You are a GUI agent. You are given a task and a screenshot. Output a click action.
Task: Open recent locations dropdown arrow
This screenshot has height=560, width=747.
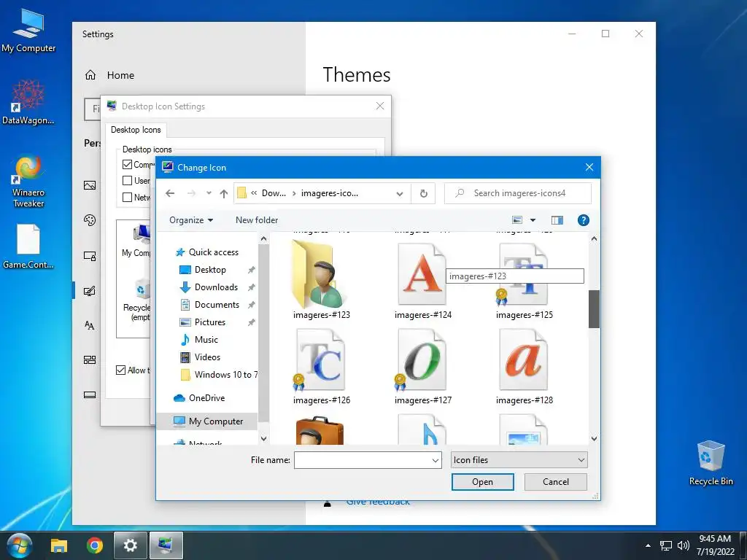point(209,193)
